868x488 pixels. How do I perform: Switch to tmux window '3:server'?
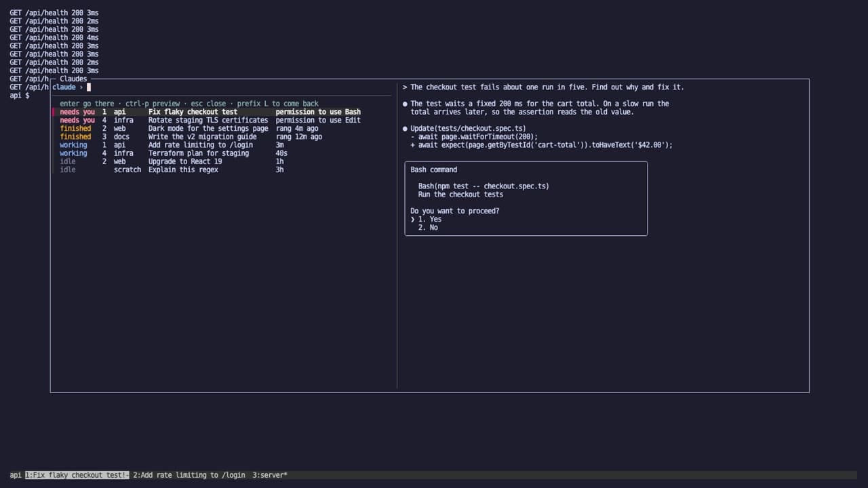[x=270, y=475]
